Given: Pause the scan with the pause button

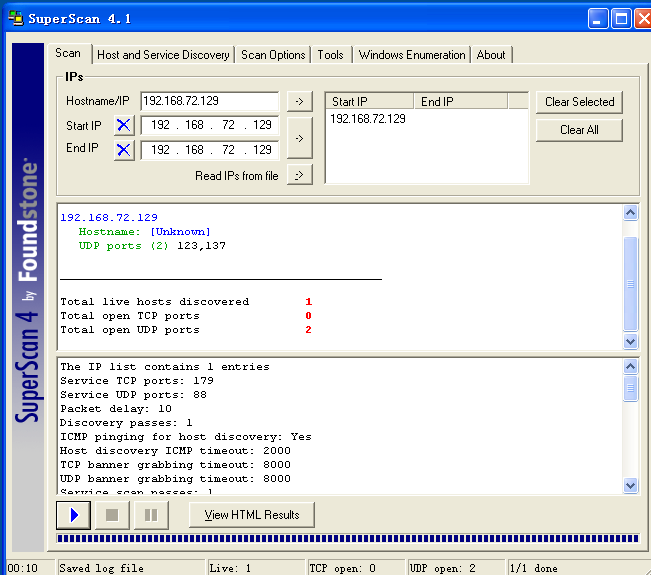Looking at the screenshot, I should coord(151,515).
